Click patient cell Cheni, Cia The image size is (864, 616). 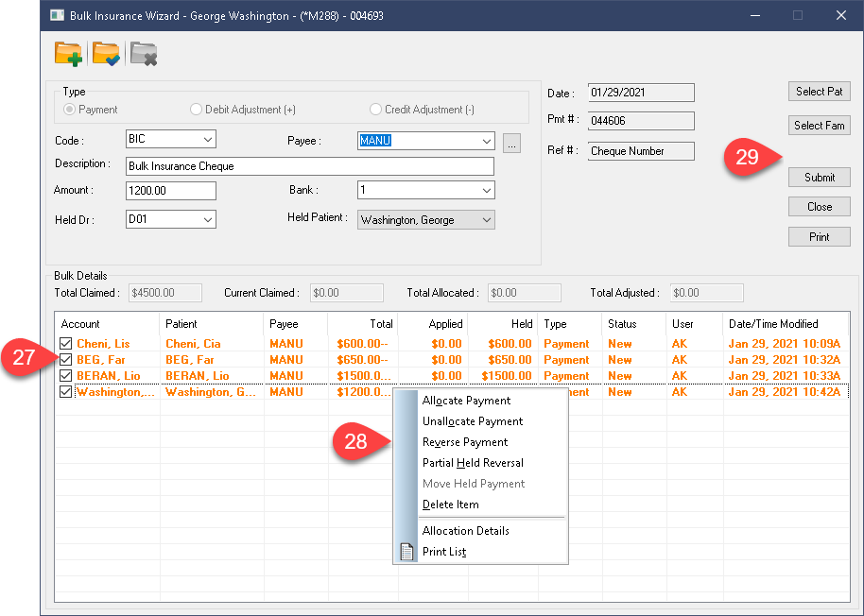coord(193,344)
